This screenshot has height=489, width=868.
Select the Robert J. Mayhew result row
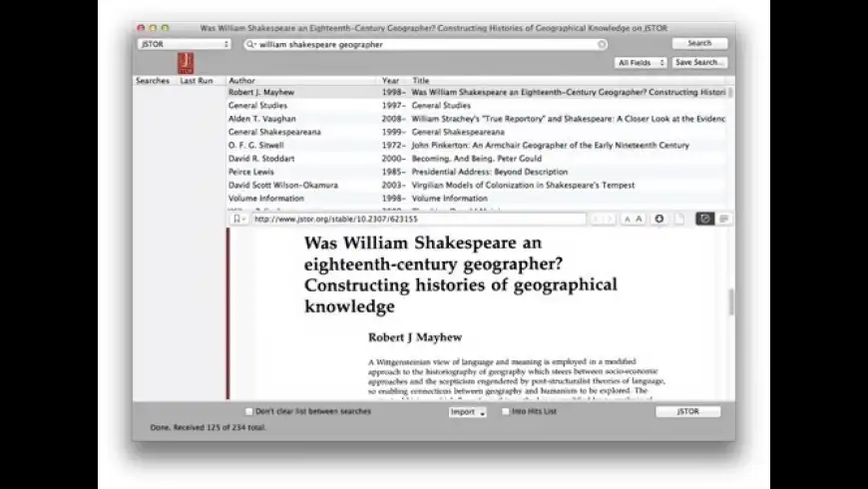477,93
